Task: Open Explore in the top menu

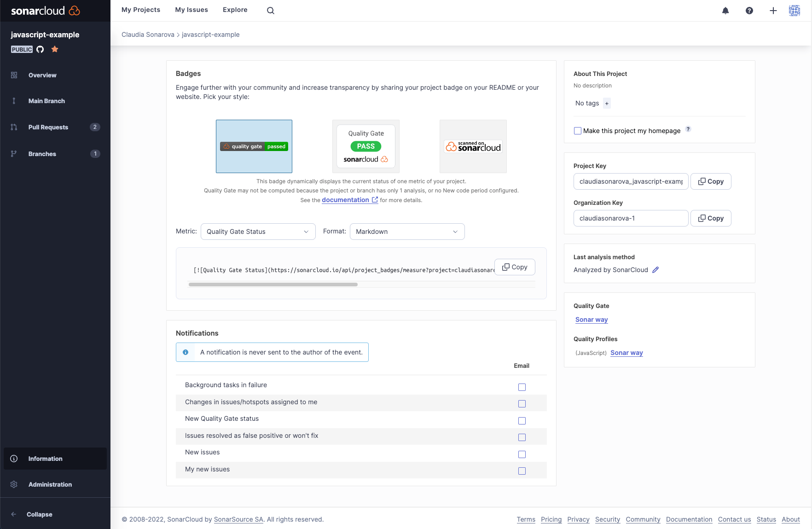Action: 235,10
